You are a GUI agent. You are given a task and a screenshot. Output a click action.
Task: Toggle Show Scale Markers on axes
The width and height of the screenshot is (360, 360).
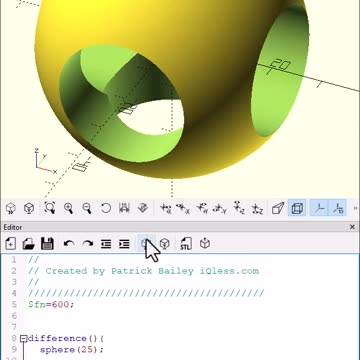point(337,209)
